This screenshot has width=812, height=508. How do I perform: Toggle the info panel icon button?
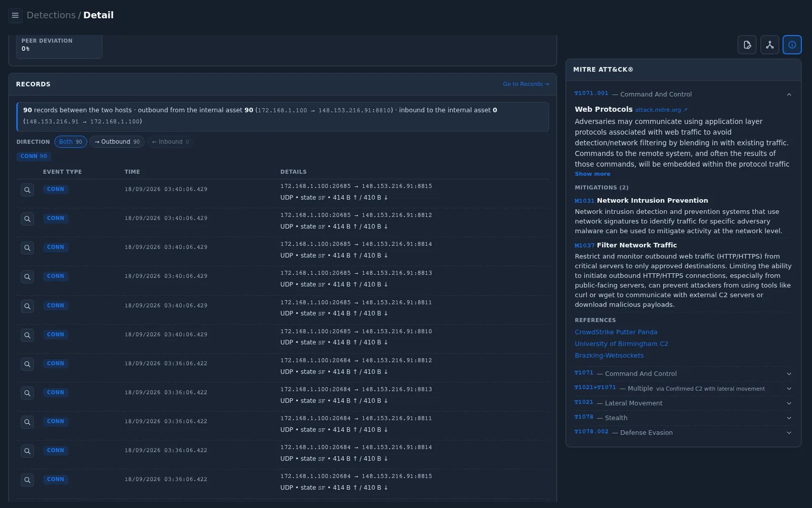click(x=792, y=45)
